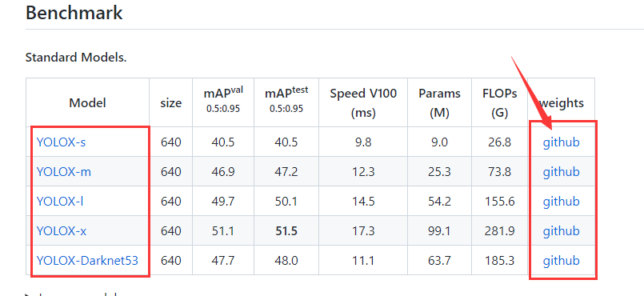Viewport: 644px width, 296px height.
Task: Download YOLOX-l weights via github link
Action: click(x=561, y=201)
